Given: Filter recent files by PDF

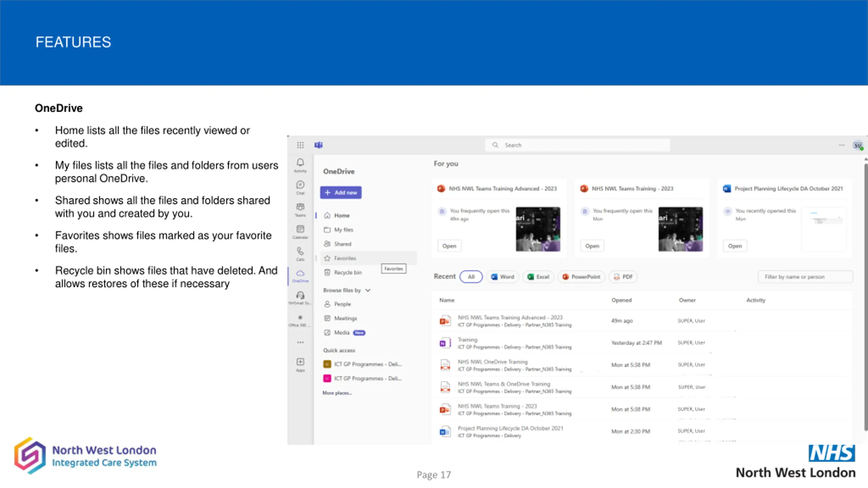Looking at the screenshot, I should pyautogui.click(x=623, y=277).
